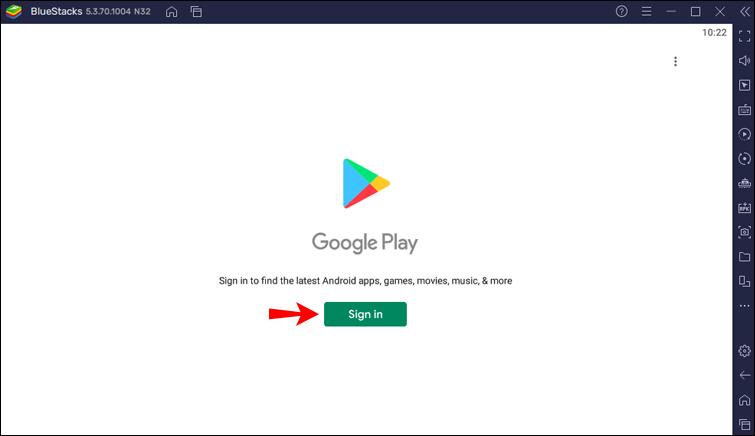Viewport: 755px width, 436px height.
Task: Click the Android home icon at the sidebar bottom
Action: (744, 400)
